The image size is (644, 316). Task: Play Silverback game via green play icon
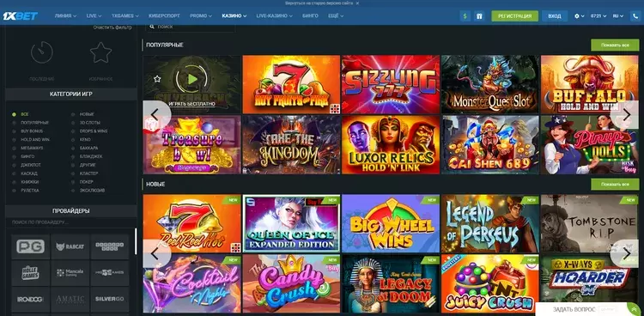tap(191, 79)
